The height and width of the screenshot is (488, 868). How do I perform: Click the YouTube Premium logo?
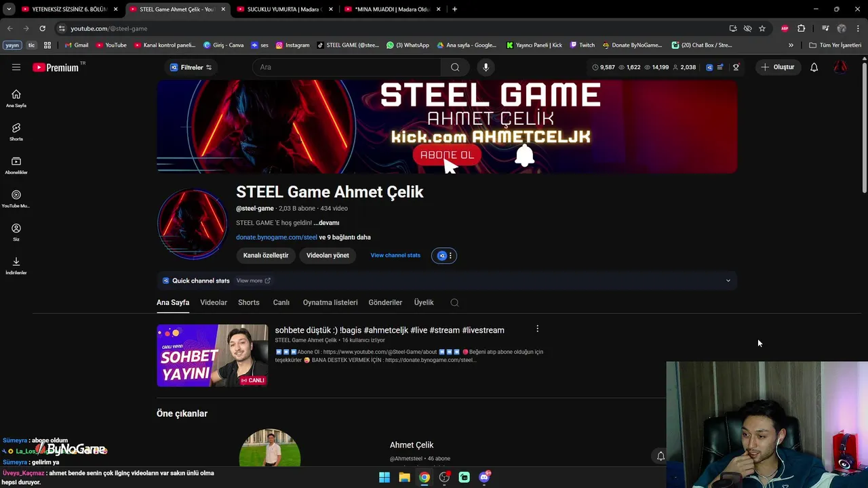tap(56, 67)
